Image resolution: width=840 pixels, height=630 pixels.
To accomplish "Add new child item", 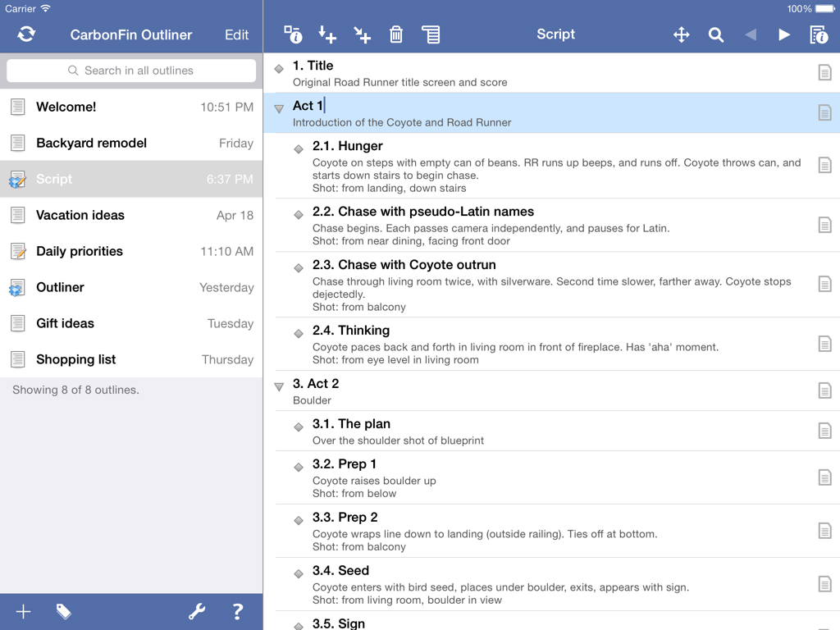I will pyautogui.click(x=362, y=34).
